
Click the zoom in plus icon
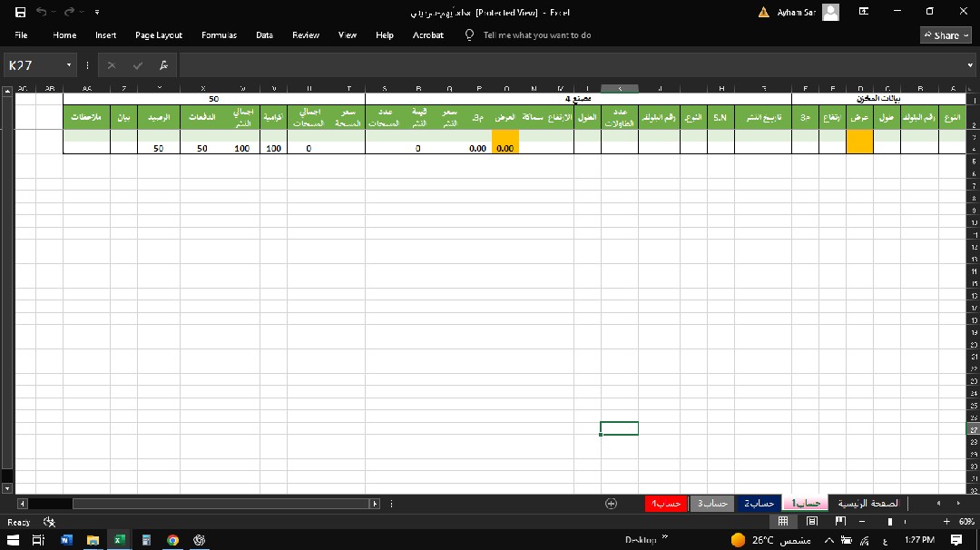[x=946, y=522]
